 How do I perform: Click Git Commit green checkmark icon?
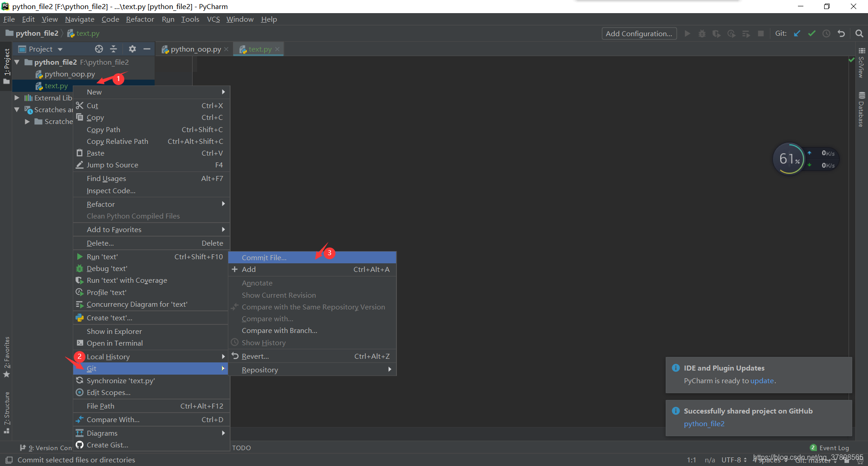click(812, 33)
